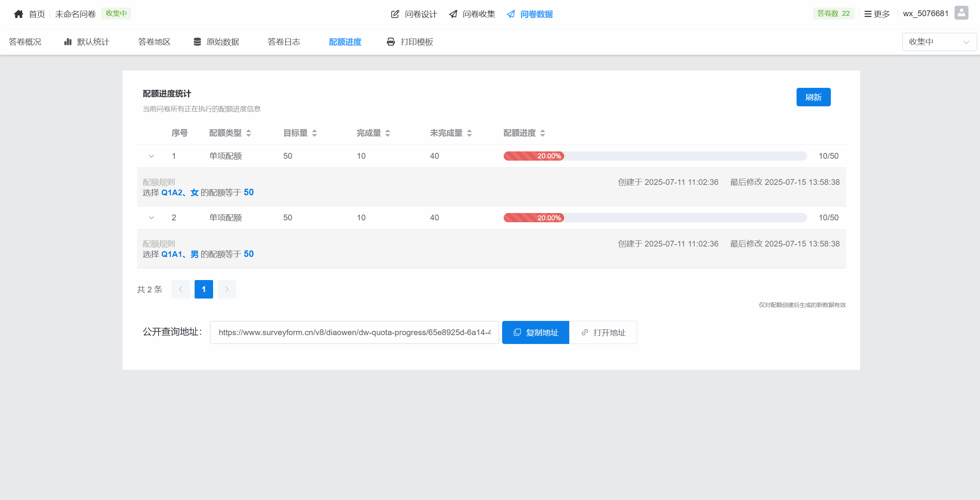
Task: Open the 更多 hamburger menu
Action: coord(868,14)
